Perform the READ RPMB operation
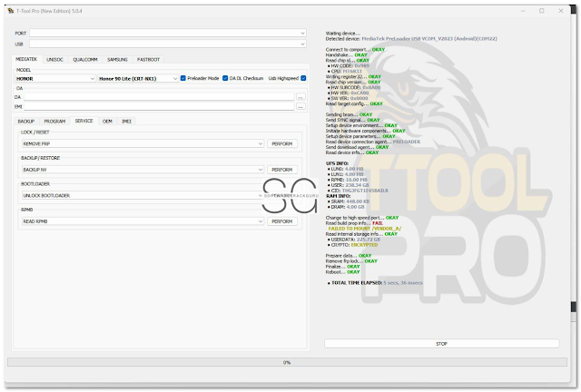 [282, 221]
